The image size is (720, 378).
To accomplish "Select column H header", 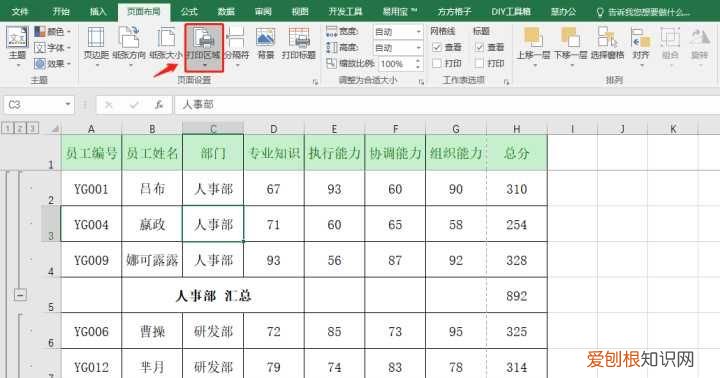I will coord(517,129).
